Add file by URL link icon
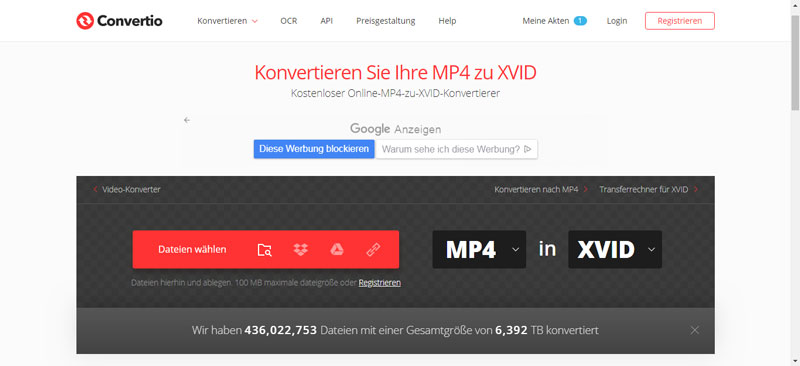Image resolution: width=800 pixels, height=366 pixels. 373,250
